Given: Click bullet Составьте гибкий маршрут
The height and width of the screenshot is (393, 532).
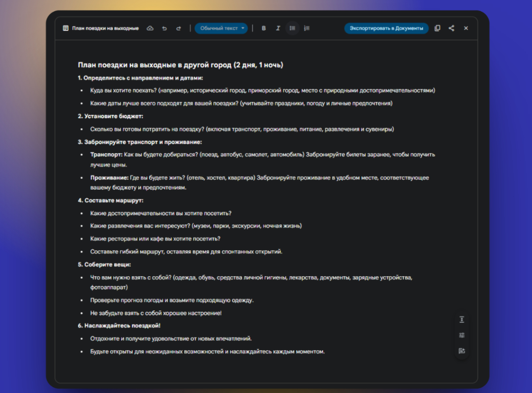Looking at the screenshot, I should tap(186, 252).
